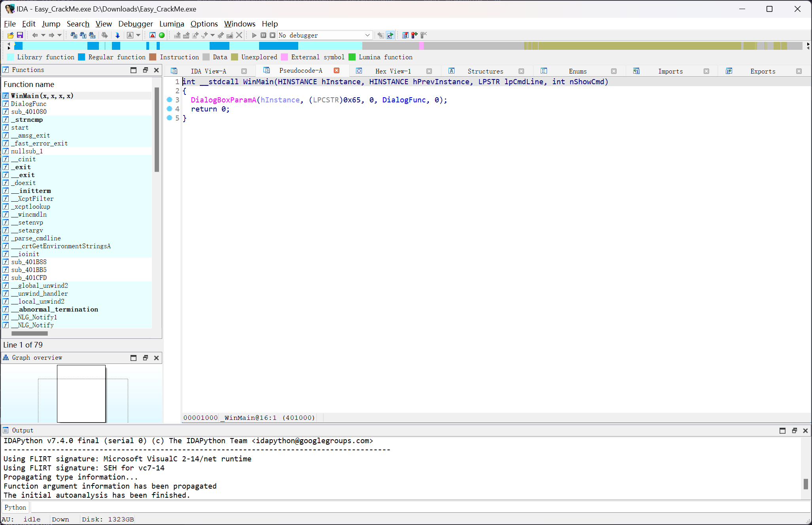The width and height of the screenshot is (812, 525).
Task: Click the Graph overview thumbnail box
Action: [x=81, y=393]
